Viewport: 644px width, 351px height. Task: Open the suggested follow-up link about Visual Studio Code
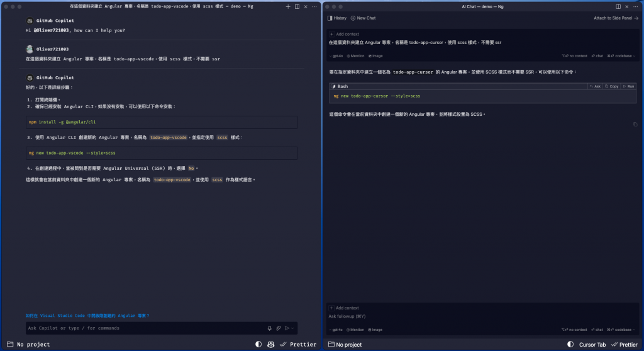(x=87, y=316)
